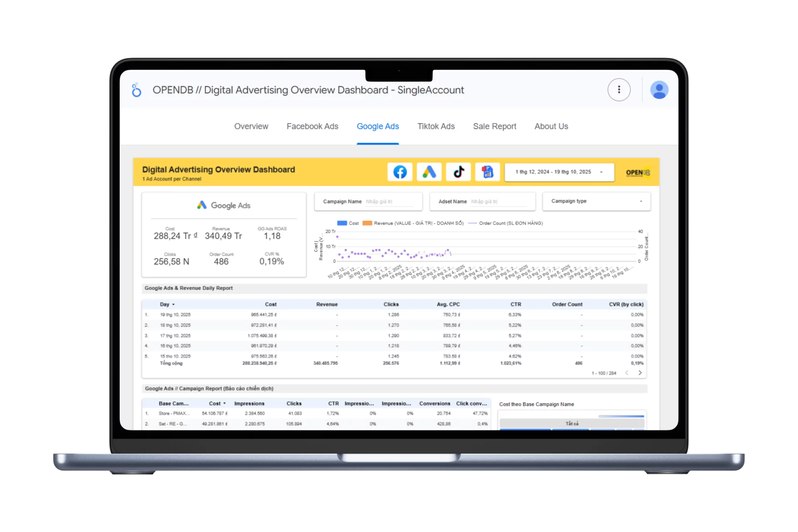Click the Cost legend blue swatch
The height and width of the screenshot is (532, 798).
pyautogui.click(x=342, y=223)
